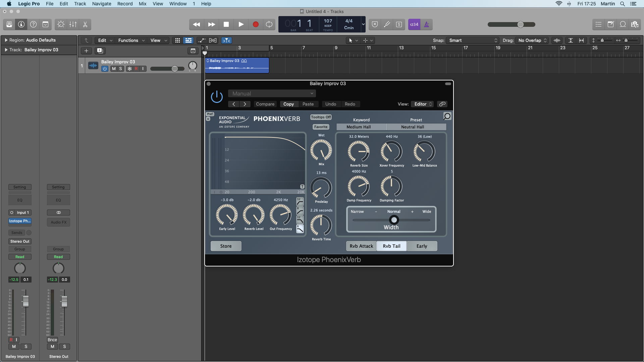Open the tracks area Edit dropdown
This screenshot has height=362, width=644.
click(105, 40)
